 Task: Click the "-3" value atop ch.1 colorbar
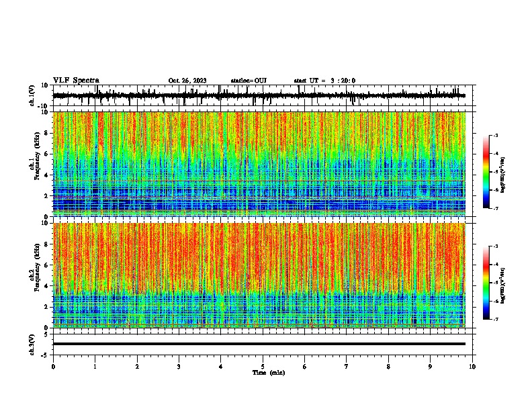(x=496, y=135)
